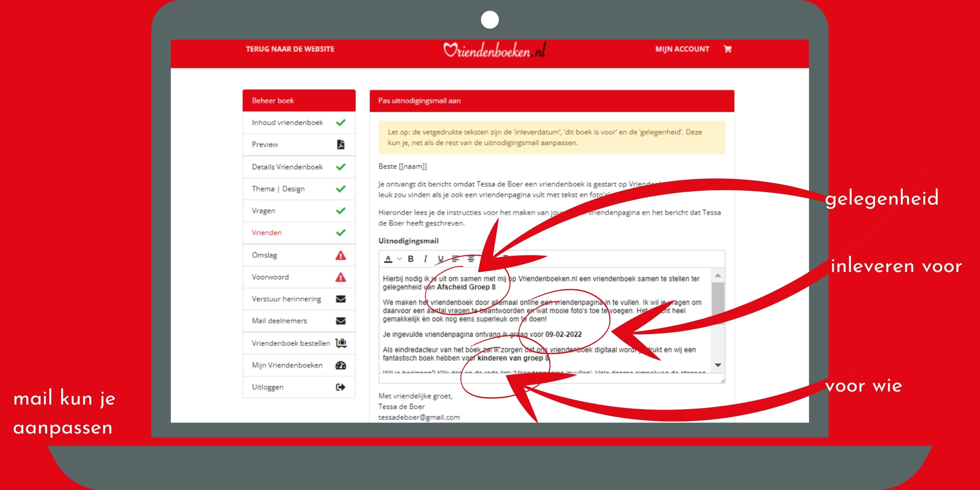Toggle italic formatting in the editor

425,259
